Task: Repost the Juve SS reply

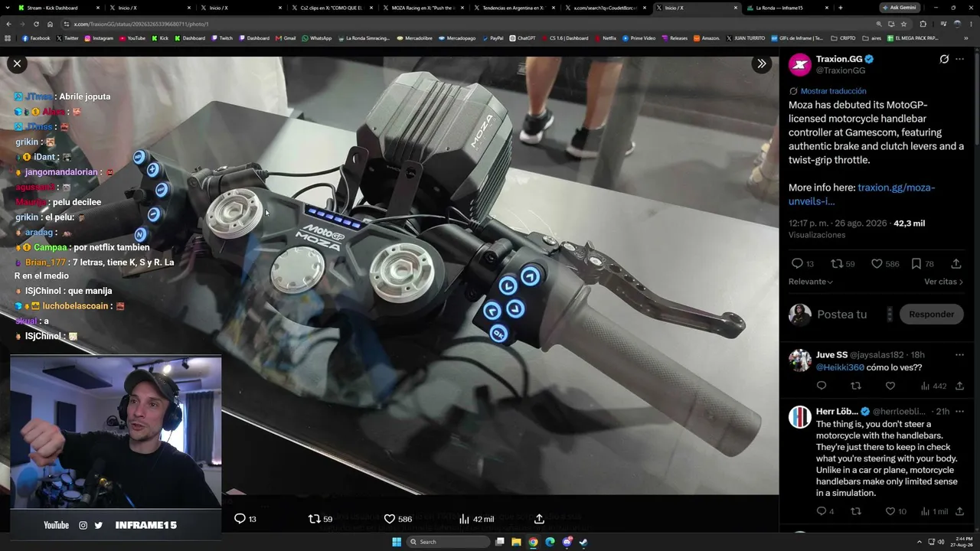Action: click(856, 386)
